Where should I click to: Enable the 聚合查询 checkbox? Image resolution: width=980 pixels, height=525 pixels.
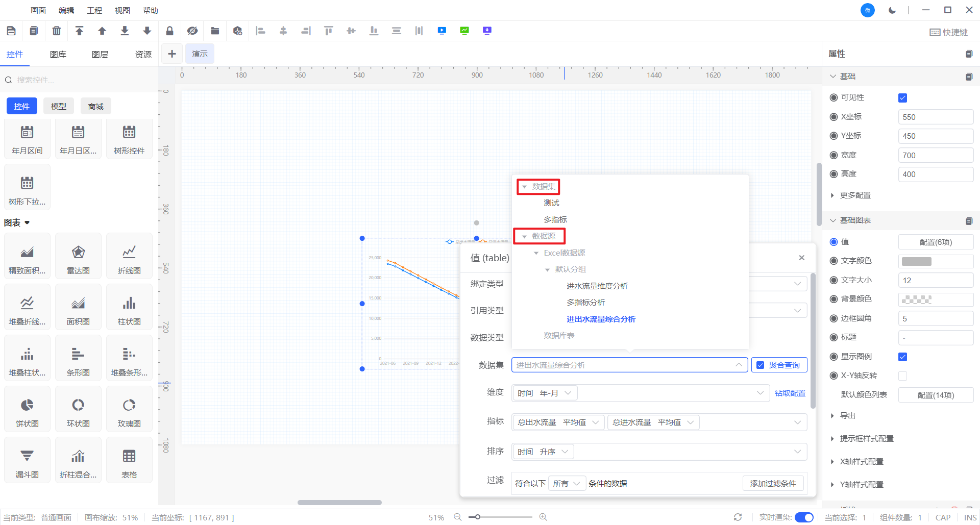point(760,364)
